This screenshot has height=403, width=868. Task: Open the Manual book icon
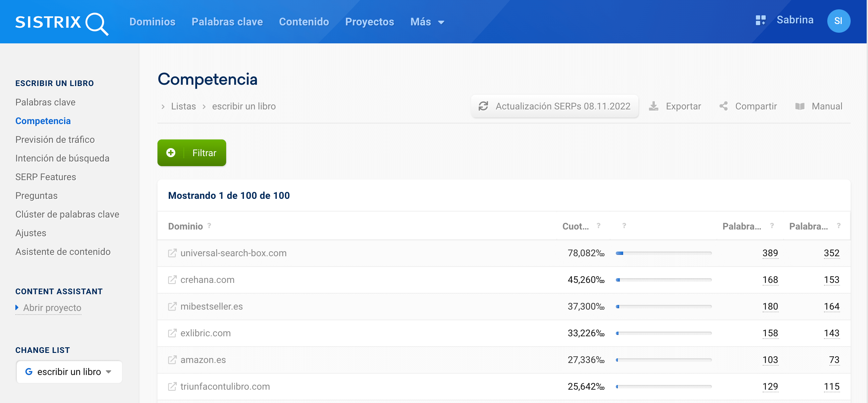coord(800,106)
